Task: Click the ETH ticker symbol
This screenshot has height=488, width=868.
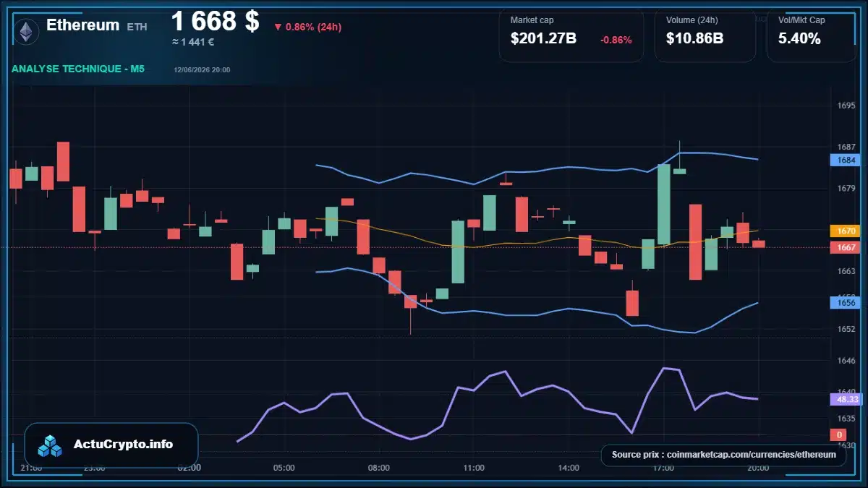Action: [137, 27]
